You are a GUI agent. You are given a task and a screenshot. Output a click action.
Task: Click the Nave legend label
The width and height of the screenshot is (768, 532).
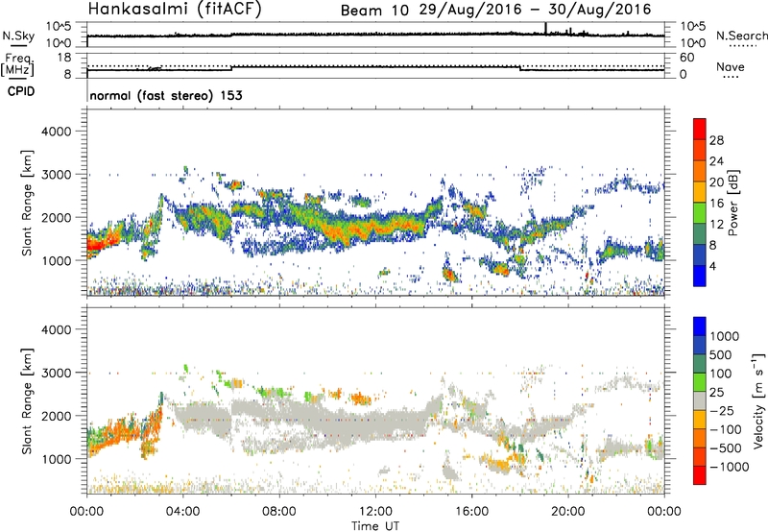click(x=731, y=67)
